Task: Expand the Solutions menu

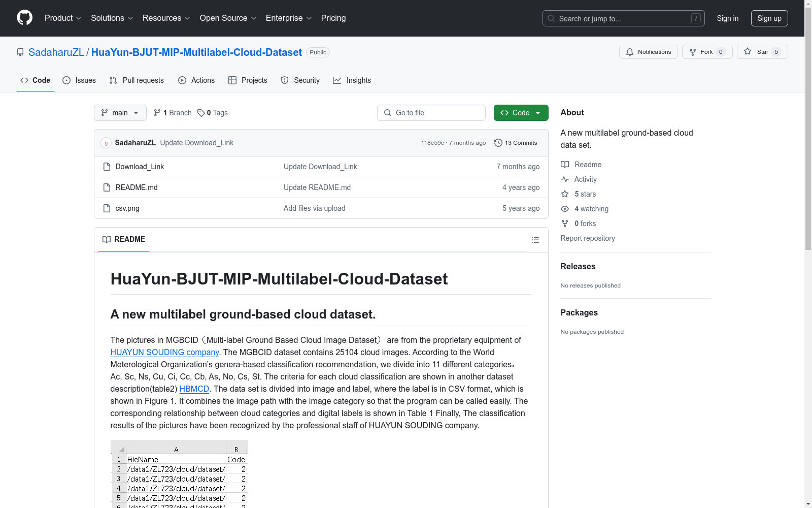Action: tap(112, 18)
